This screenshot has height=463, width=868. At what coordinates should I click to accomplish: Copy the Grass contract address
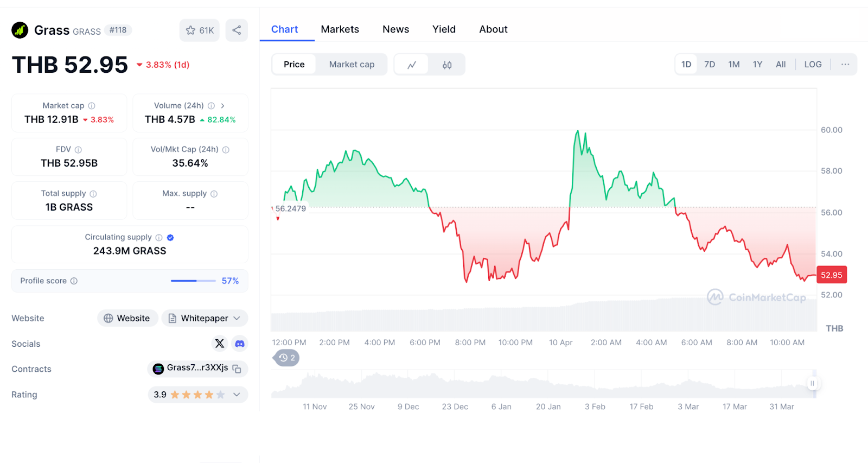pos(237,369)
